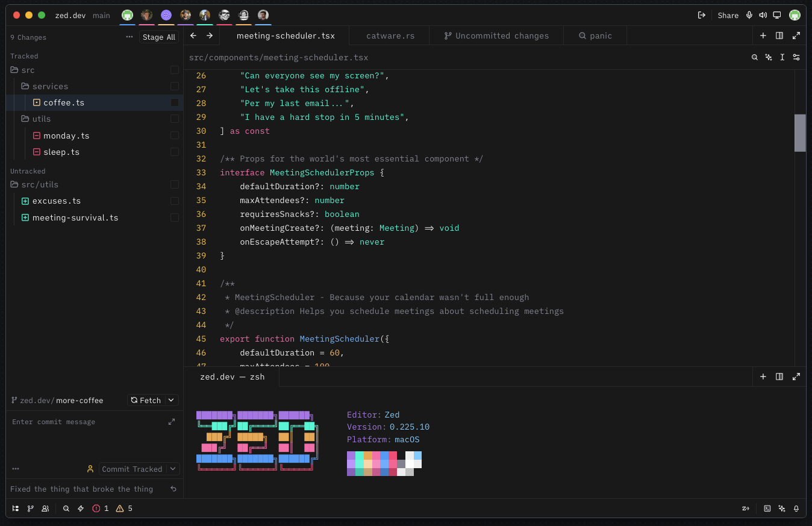Switch to the catware.rs tab

[390, 36]
